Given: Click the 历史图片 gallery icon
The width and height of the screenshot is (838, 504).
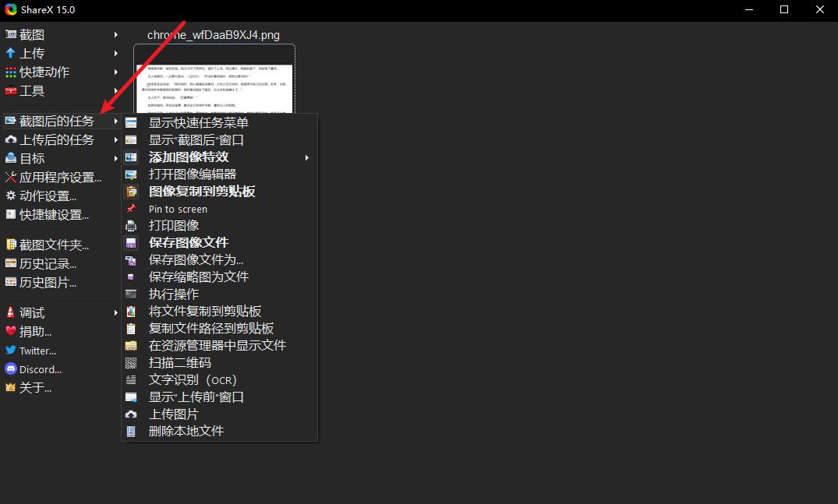Looking at the screenshot, I should pos(11,283).
